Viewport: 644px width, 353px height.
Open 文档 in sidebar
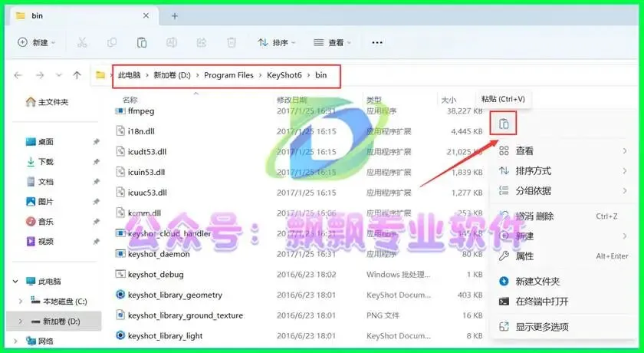(40, 182)
